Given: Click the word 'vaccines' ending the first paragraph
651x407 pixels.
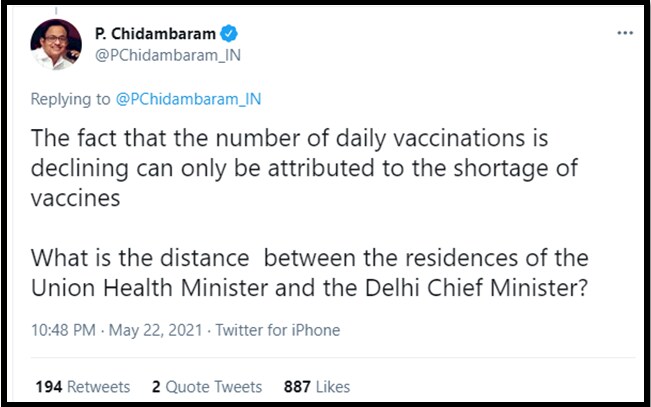Looking at the screenshot, I should pos(77,198).
